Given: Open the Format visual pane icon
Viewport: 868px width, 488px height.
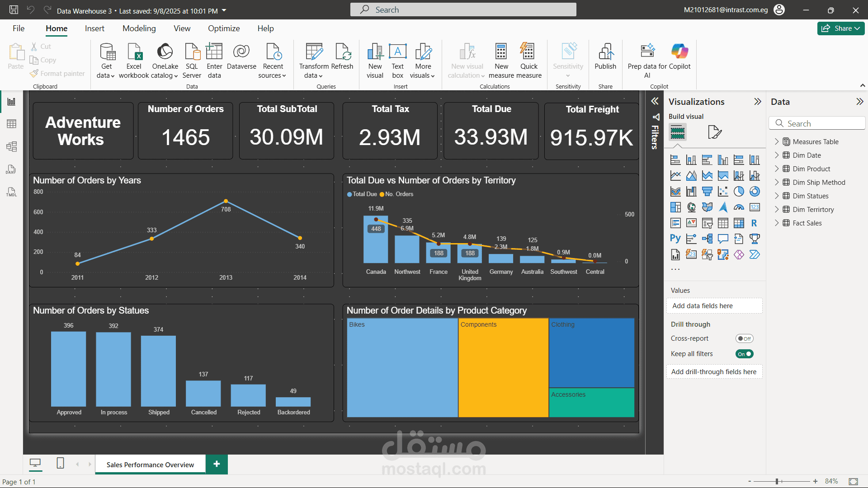Looking at the screenshot, I should [x=714, y=132].
